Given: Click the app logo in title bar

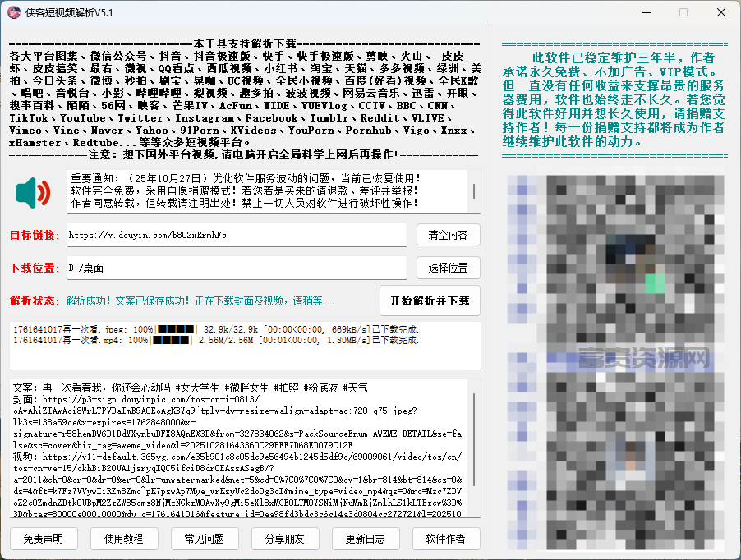Looking at the screenshot, I should [14, 13].
